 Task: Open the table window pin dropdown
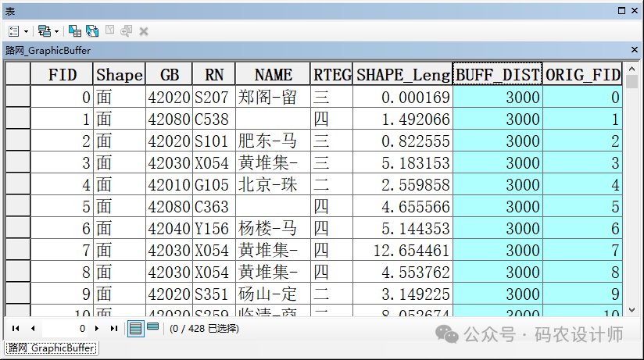[621, 11]
